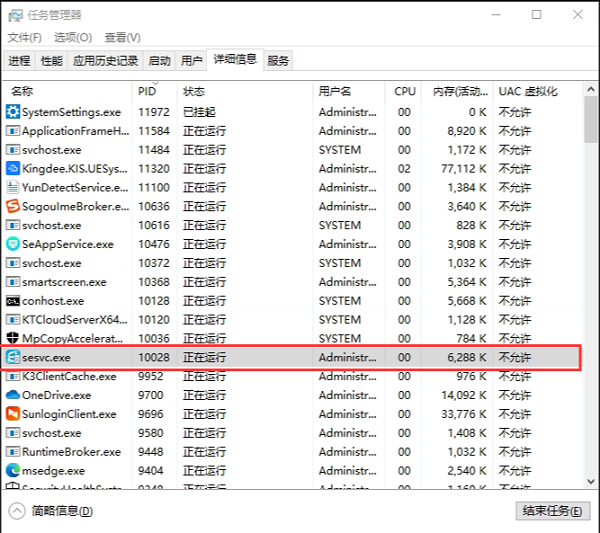Click the msedge.exe browser icon
This screenshot has height=533, width=600.
[13, 470]
